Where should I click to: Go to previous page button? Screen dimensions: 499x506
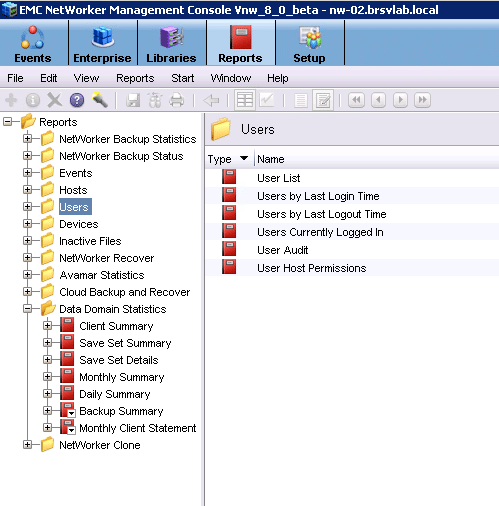point(378,100)
